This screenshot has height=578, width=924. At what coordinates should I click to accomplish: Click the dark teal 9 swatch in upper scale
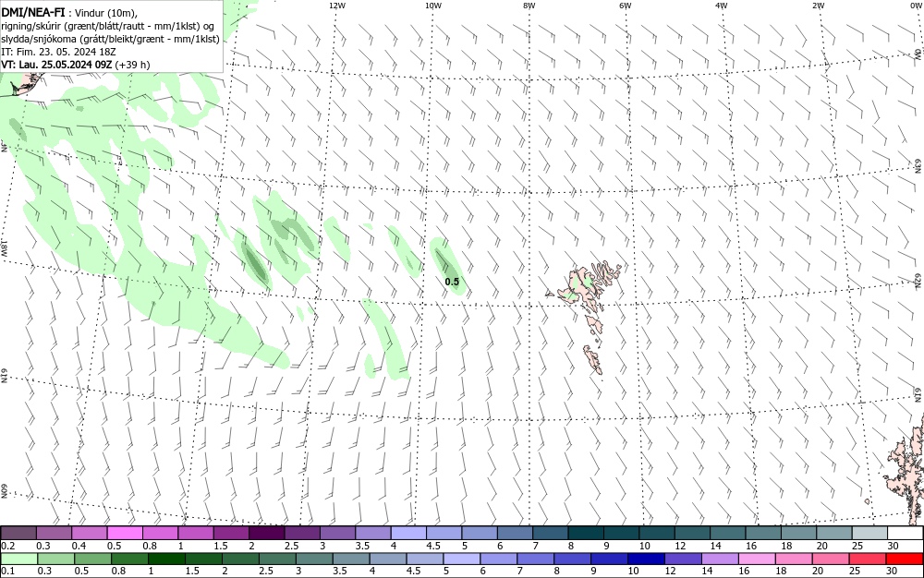[x=621, y=534]
